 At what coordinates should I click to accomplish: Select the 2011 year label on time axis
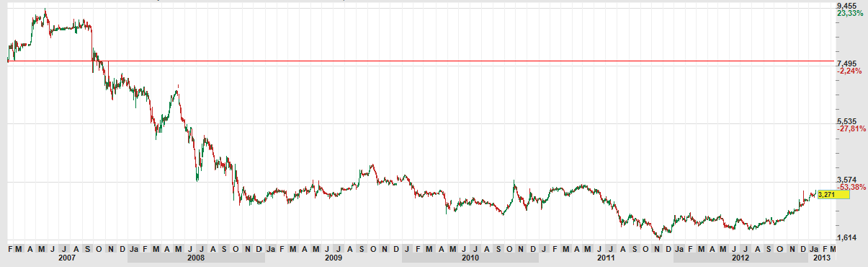coord(606,258)
